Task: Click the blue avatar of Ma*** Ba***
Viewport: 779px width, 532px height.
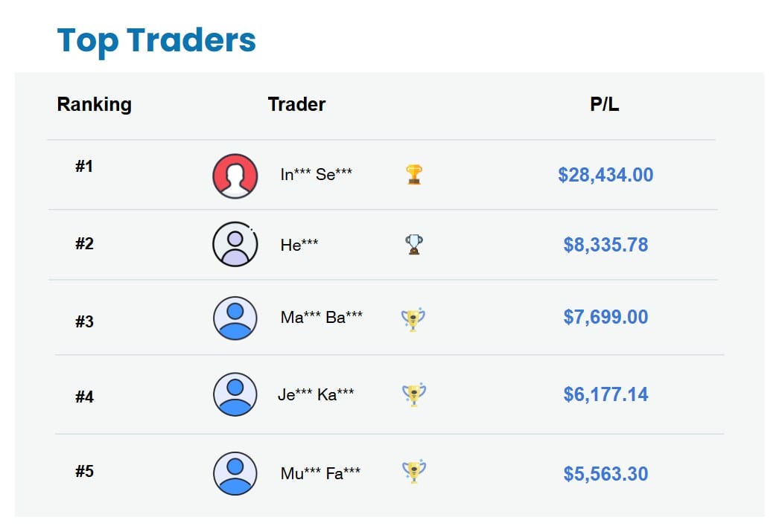Action: pos(235,318)
